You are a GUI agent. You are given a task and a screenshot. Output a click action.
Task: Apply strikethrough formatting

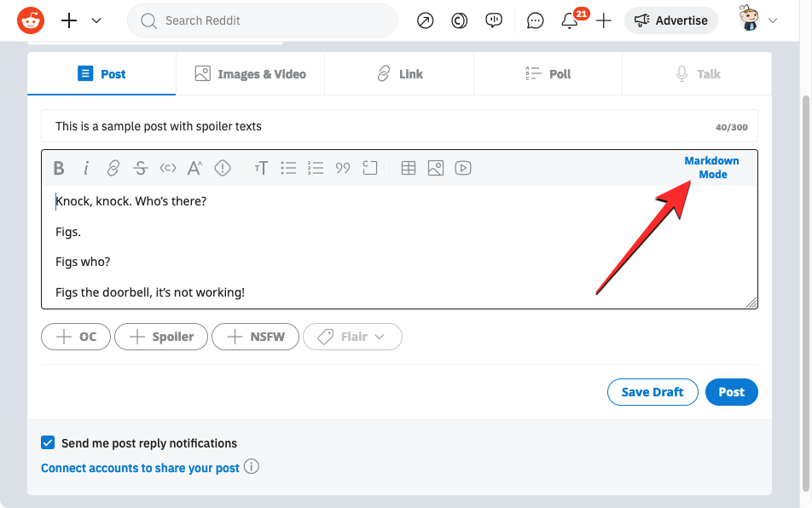[x=141, y=169]
